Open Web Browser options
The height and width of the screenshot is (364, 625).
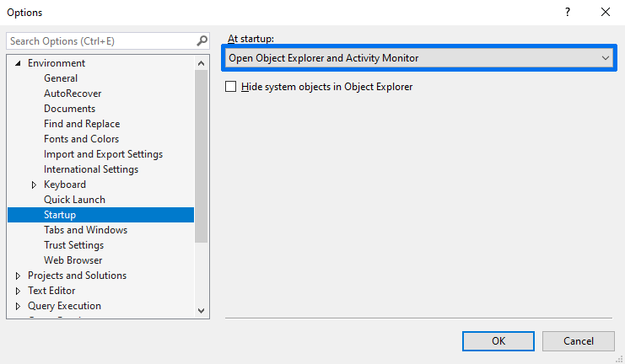coord(73,260)
